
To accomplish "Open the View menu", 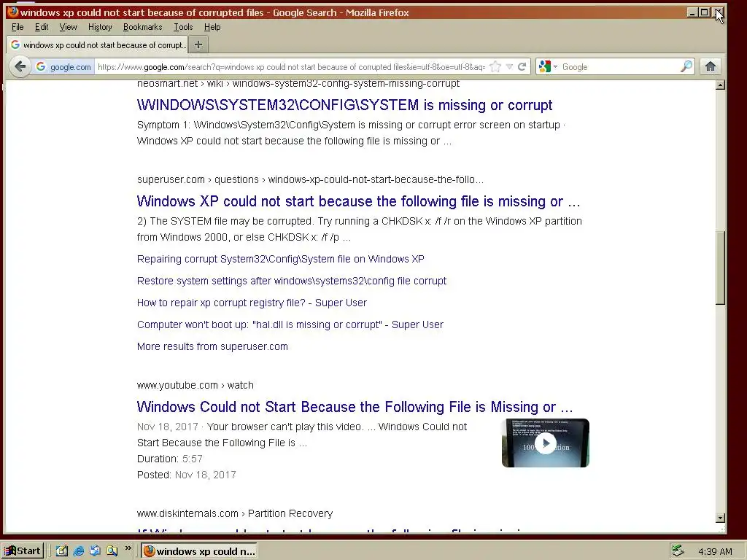I will (x=68, y=27).
